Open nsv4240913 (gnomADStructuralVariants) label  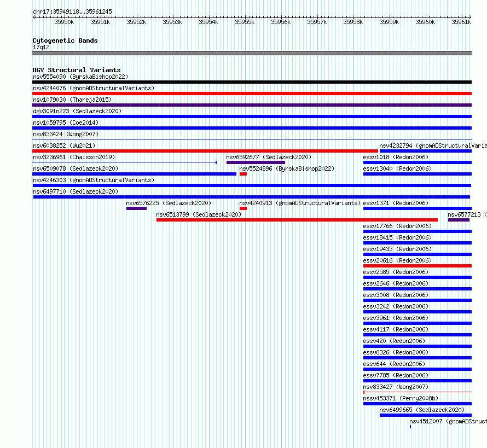tap(300, 203)
